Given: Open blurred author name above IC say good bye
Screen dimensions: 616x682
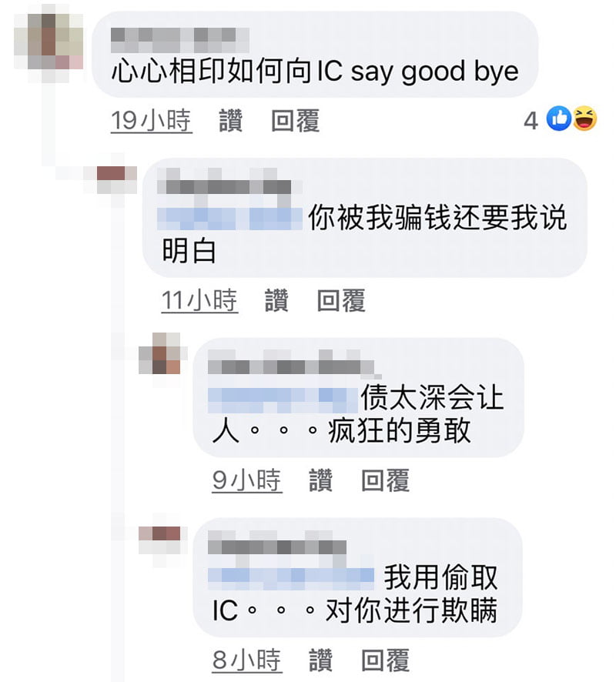Looking at the screenshot, I should (179, 41).
